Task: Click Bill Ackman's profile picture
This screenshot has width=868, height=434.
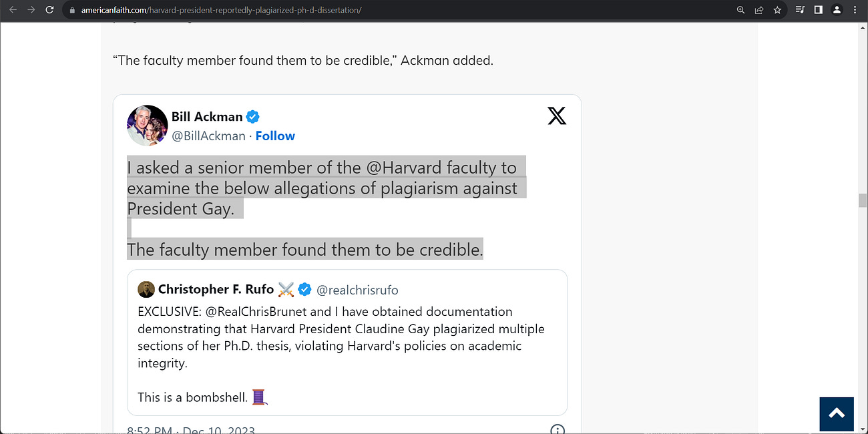Action: point(147,125)
